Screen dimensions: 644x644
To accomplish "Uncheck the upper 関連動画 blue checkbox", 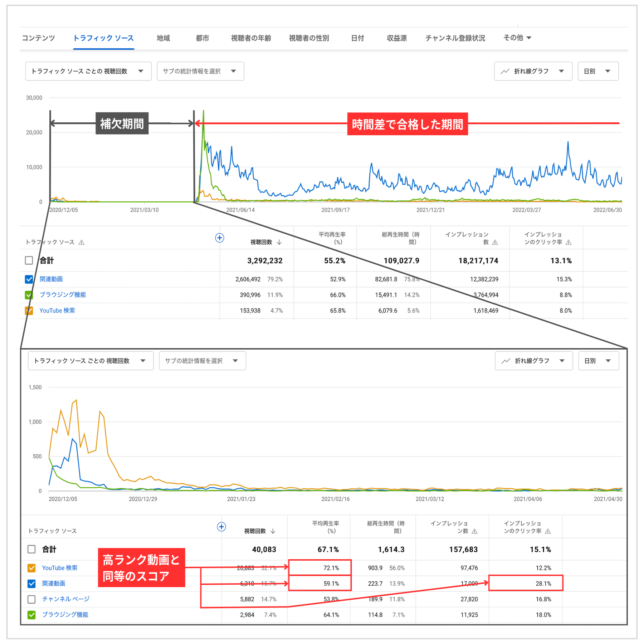I will [x=29, y=279].
